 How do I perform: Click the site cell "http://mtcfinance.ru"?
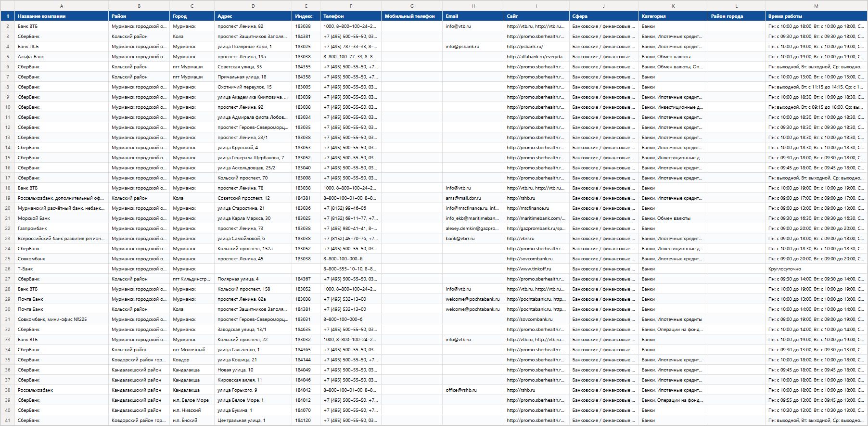coord(536,208)
